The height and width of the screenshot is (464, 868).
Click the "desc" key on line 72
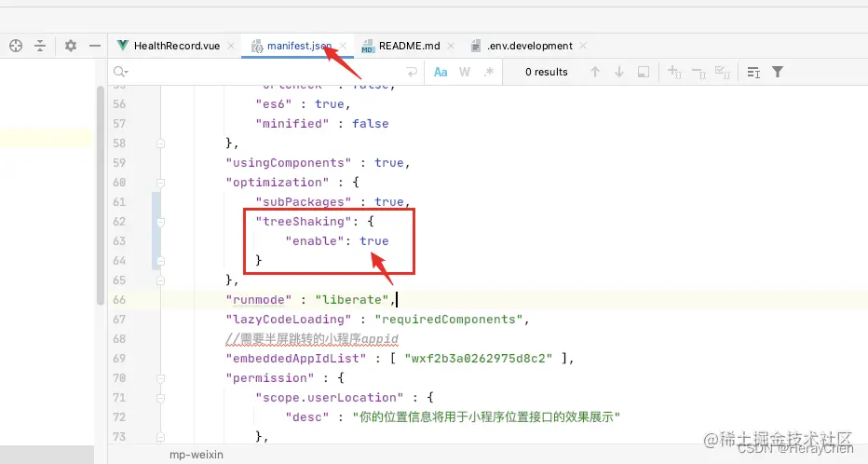(x=306, y=416)
